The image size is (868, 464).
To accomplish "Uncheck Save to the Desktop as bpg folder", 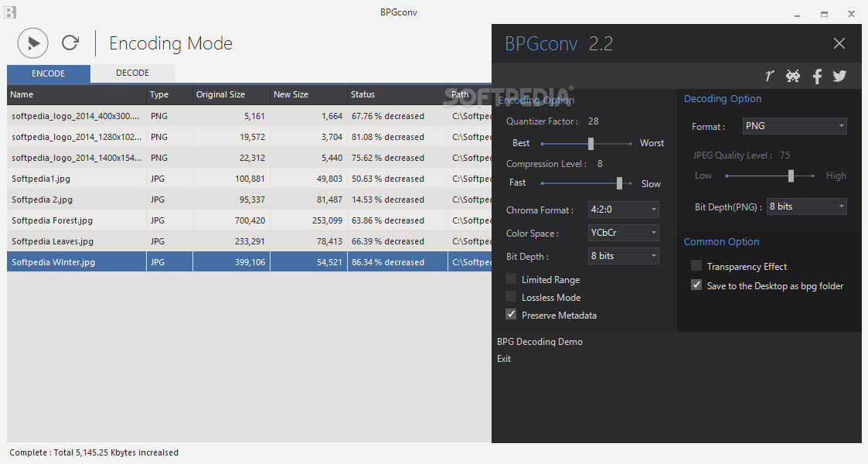I will pos(696,285).
